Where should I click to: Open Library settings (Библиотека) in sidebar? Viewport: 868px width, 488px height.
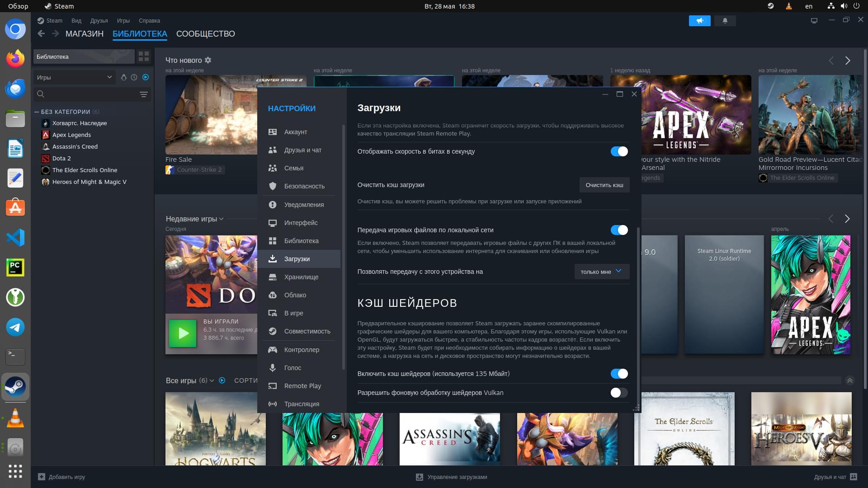tap(298, 241)
